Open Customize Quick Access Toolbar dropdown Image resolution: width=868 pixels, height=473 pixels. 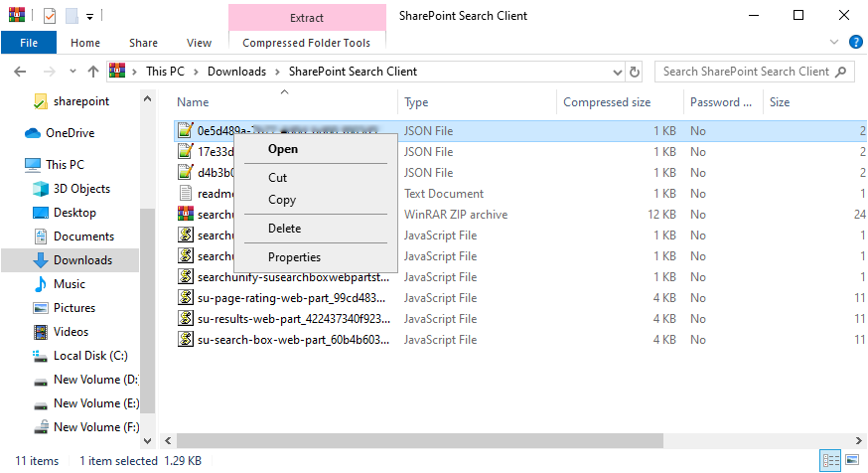click(89, 16)
